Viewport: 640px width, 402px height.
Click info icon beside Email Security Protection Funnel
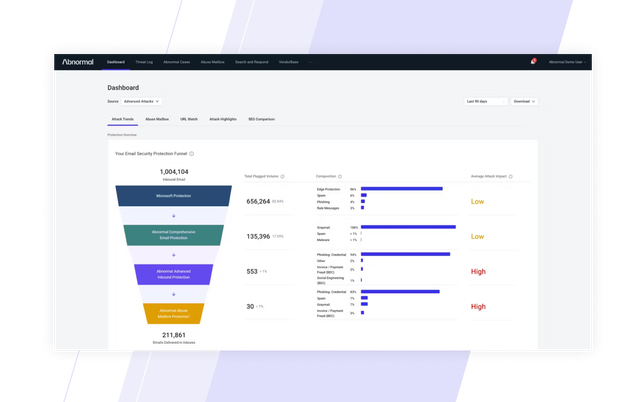[191, 154]
